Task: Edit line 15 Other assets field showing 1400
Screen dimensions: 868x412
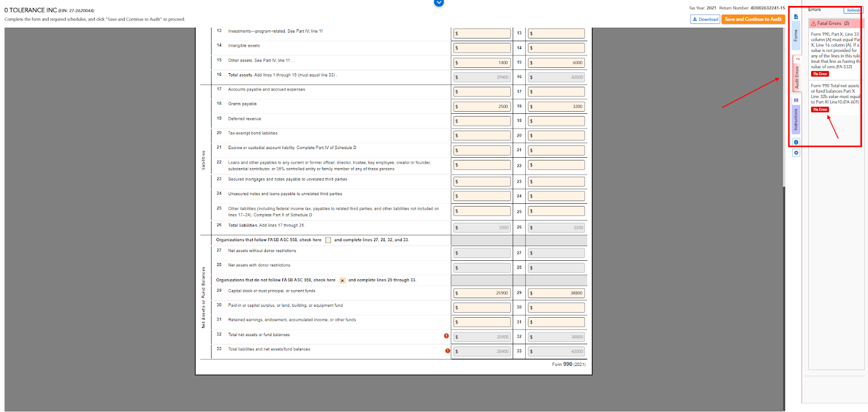Action: pyautogui.click(x=482, y=63)
